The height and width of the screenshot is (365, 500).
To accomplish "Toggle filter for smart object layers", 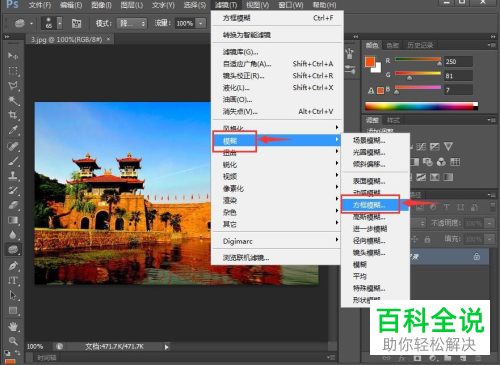I will click(x=474, y=207).
